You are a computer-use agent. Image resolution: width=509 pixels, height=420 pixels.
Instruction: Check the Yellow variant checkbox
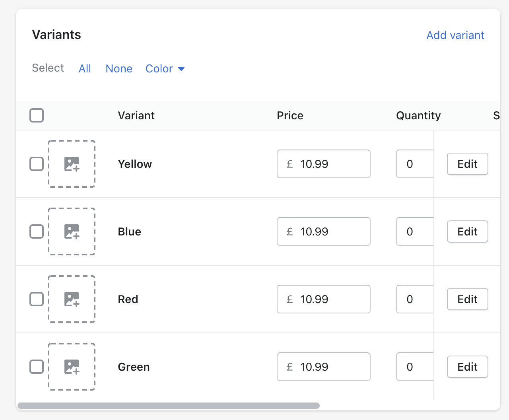point(36,164)
